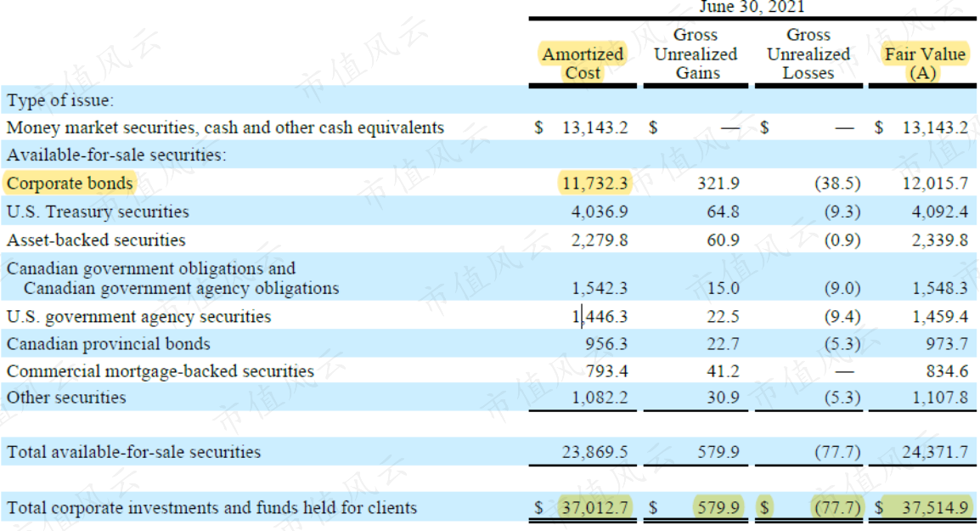
Task: Select the Canadian provincial bonds label
Action: 108,344
